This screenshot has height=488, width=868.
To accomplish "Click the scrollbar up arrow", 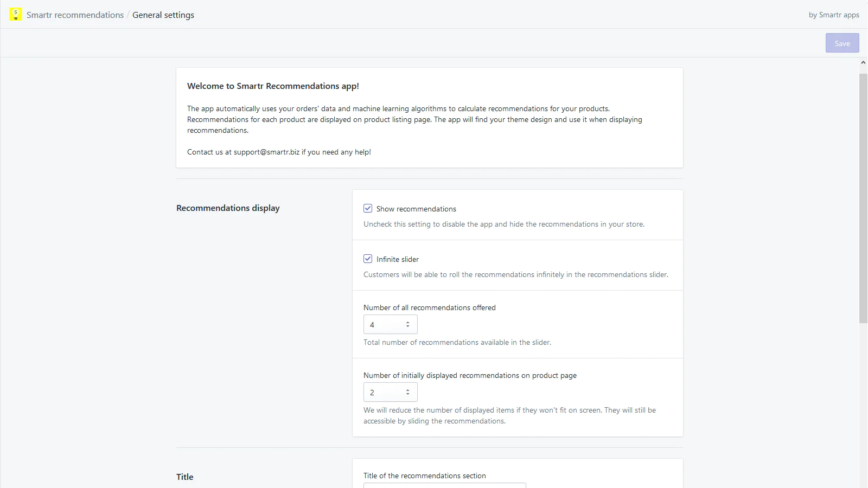I will point(863,63).
